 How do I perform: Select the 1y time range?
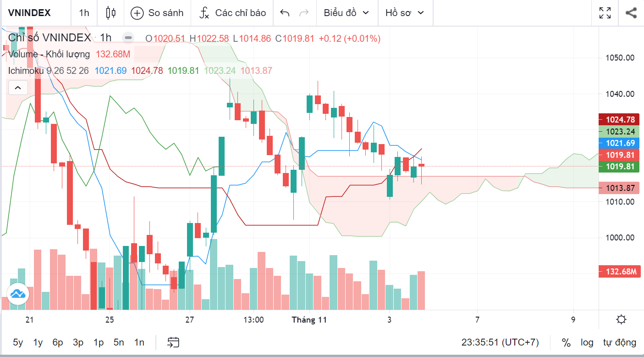[x=38, y=342]
